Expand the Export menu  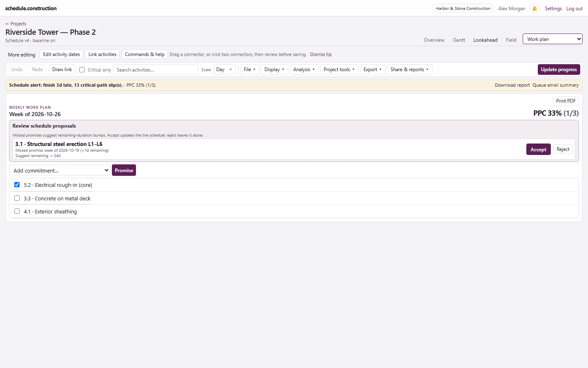pyautogui.click(x=373, y=70)
